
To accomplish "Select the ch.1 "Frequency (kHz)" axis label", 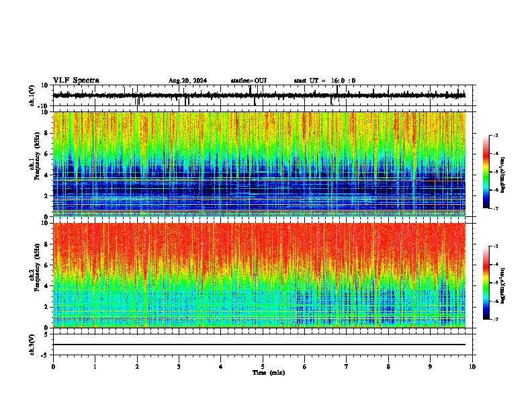I will (x=38, y=156).
